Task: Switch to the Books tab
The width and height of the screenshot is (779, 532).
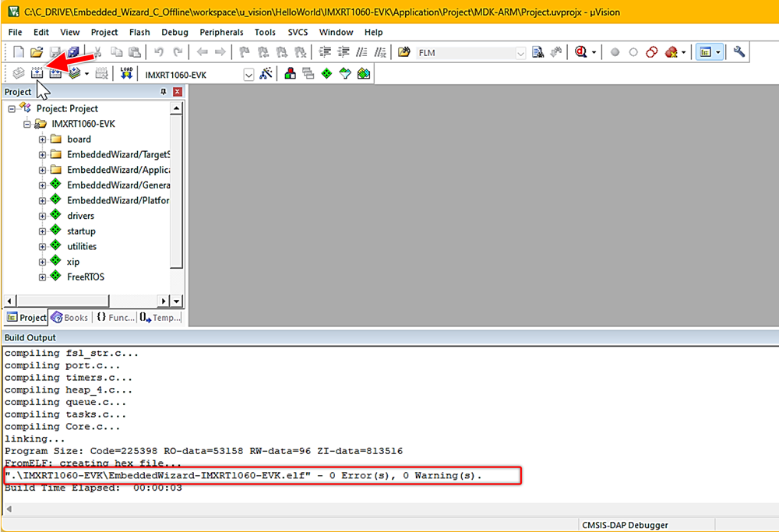Action: click(x=69, y=317)
